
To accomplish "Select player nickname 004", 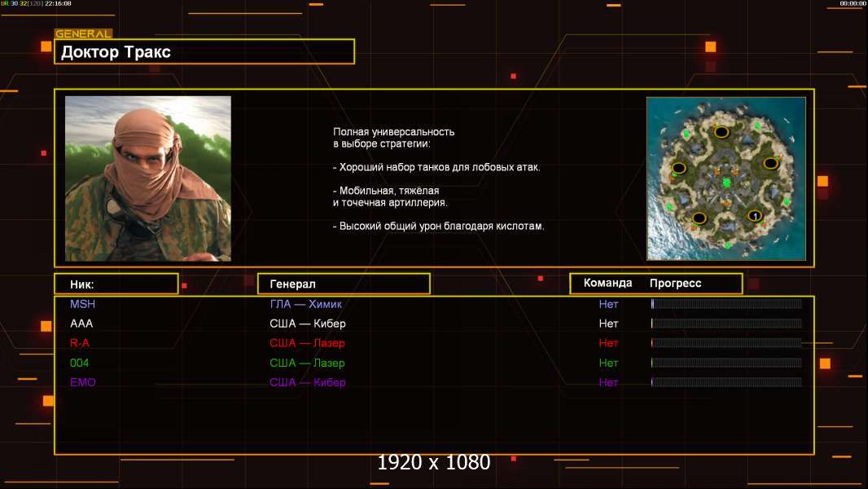I will pos(79,363).
